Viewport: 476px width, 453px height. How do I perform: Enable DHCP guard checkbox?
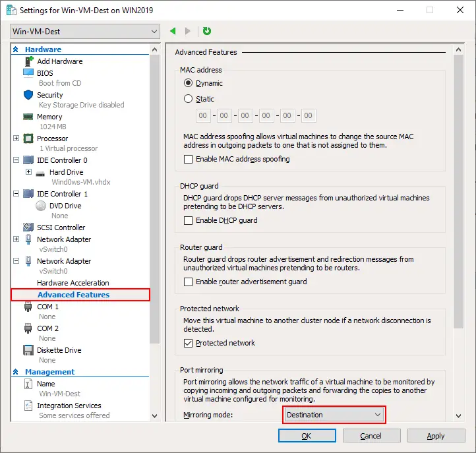[x=188, y=220]
